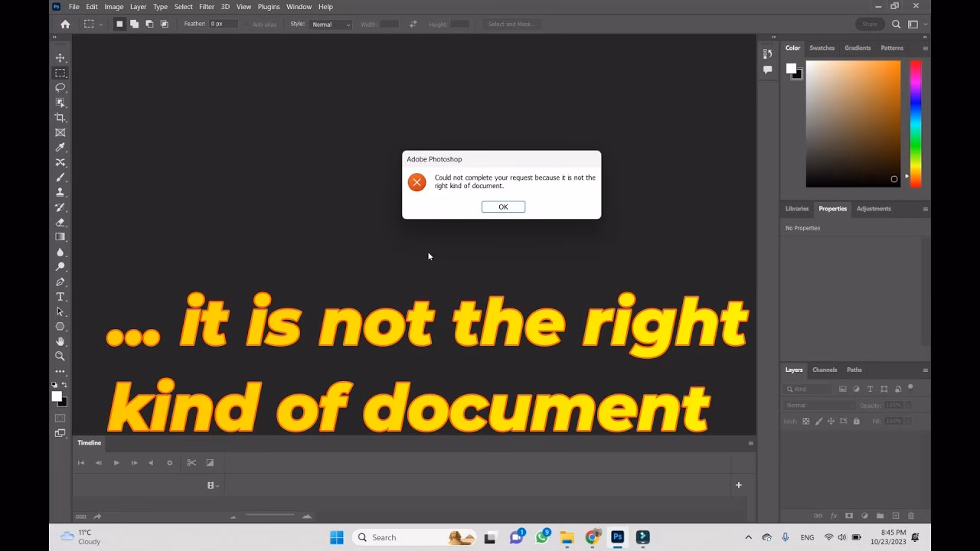
Task: Click the foreground color swatch
Action: point(55,396)
